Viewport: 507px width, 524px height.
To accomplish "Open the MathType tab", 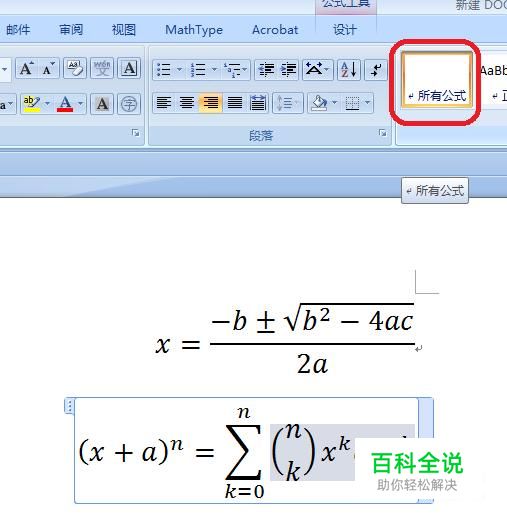I will point(194,30).
